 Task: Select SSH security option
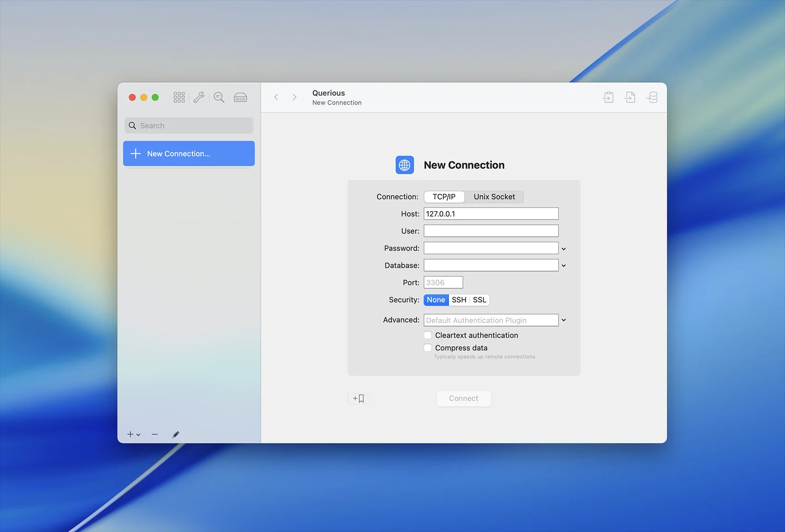459,300
